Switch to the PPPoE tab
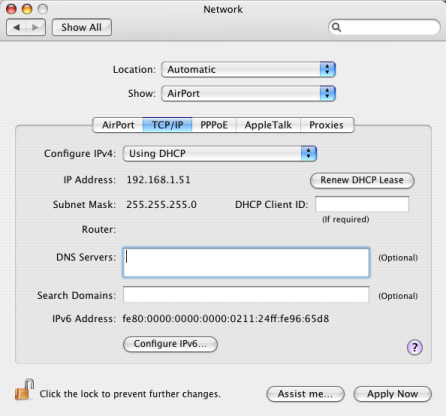The image size is (446, 416). tap(214, 125)
